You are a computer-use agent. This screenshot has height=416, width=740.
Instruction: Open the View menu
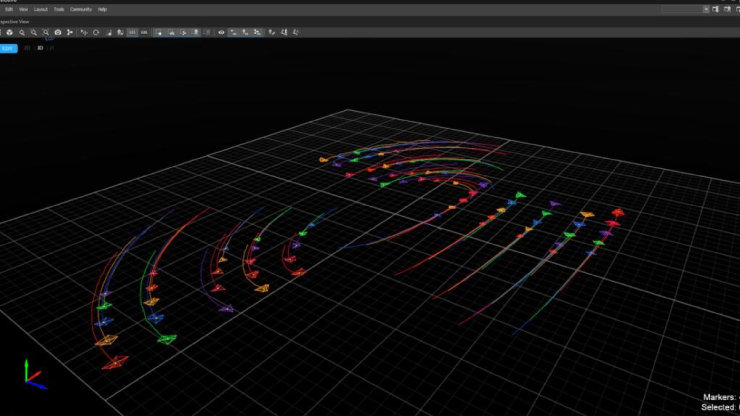click(23, 9)
